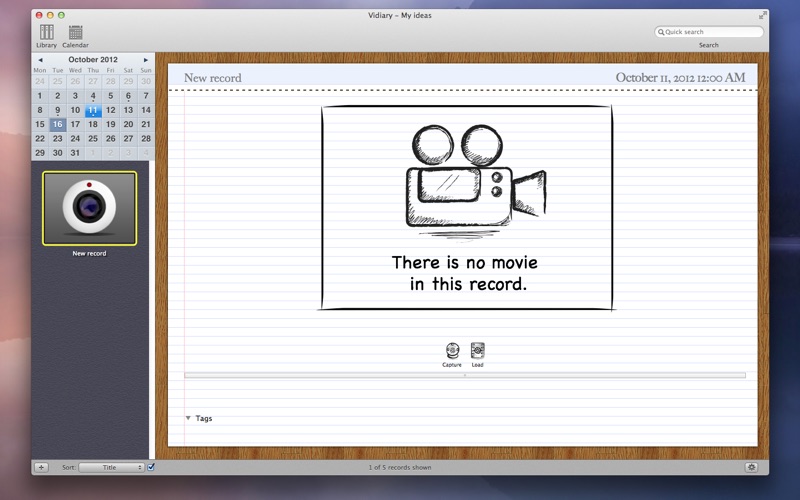Select October 31 in the calendar
The height and width of the screenshot is (500, 800).
[75, 153]
